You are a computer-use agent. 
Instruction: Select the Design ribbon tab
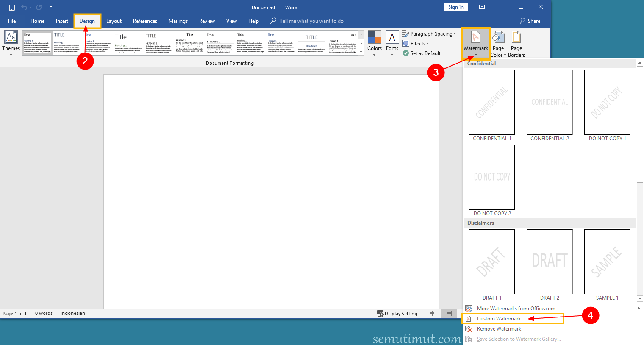pos(87,21)
